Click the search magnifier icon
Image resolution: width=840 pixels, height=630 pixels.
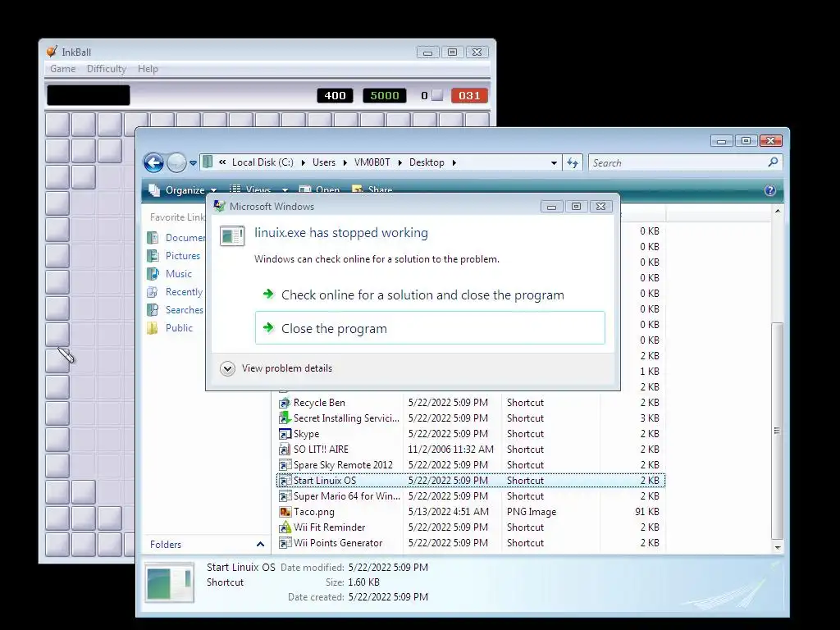tap(773, 162)
